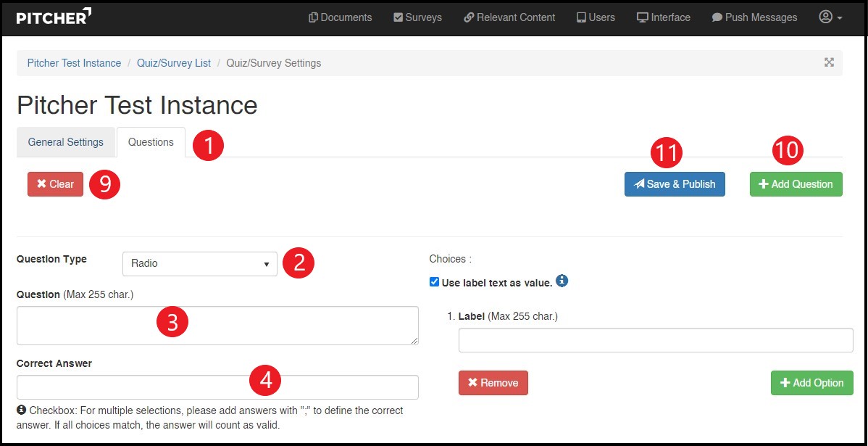Click the info icon beside label text checkbox
This screenshot has height=446, width=868.
[x=562, y=281]
